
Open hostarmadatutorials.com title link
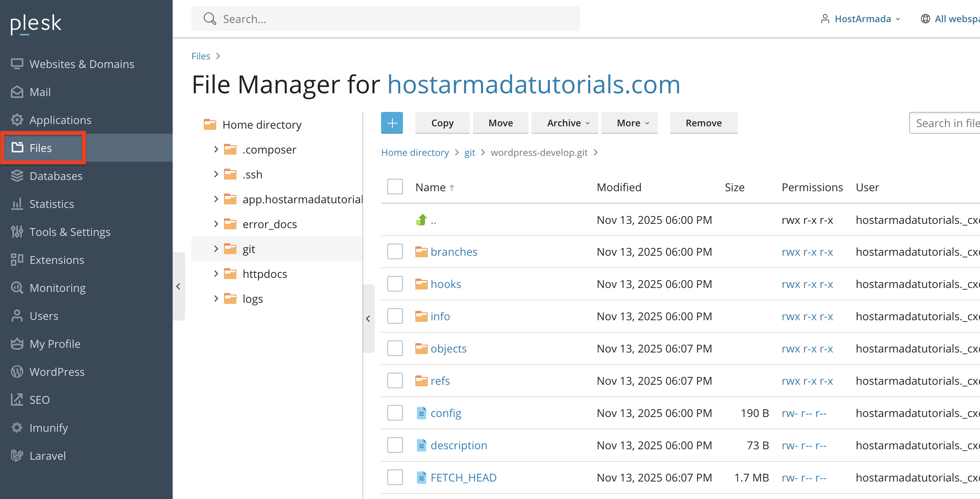pyautogui.click(x=534, y=84)
